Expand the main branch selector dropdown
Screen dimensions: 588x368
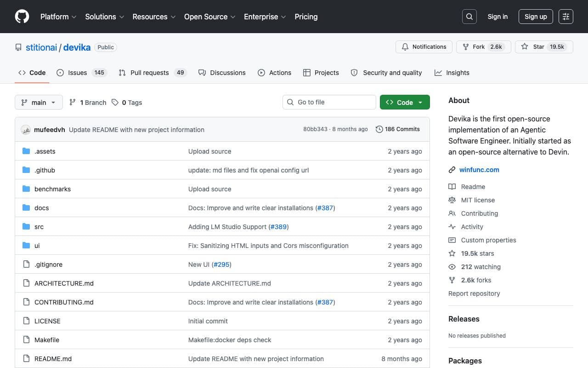coord(39,102)
